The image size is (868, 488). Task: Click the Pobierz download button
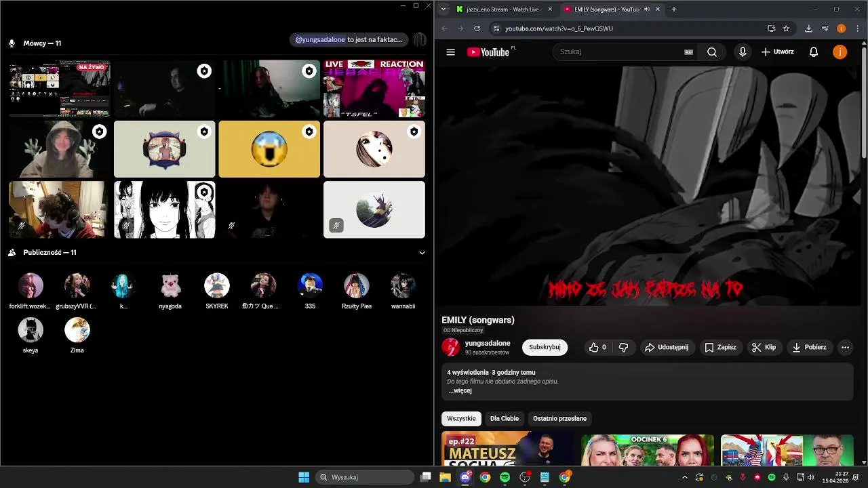coord(809,347)
